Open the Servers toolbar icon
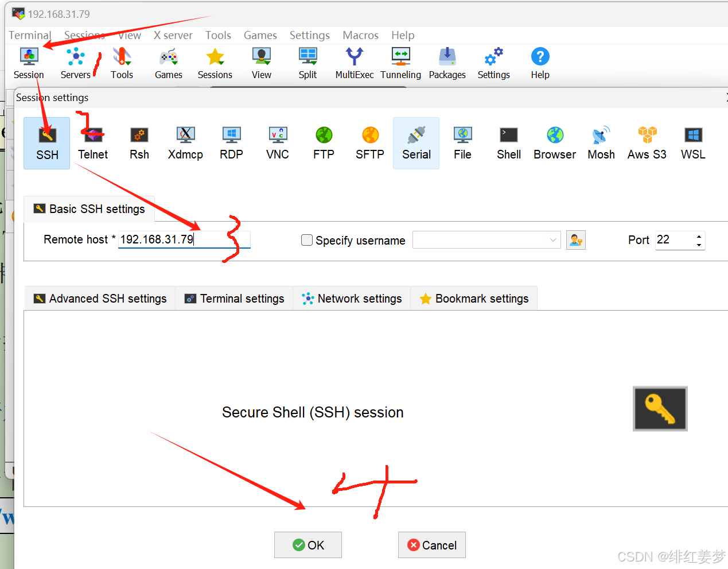 [76, 63]
